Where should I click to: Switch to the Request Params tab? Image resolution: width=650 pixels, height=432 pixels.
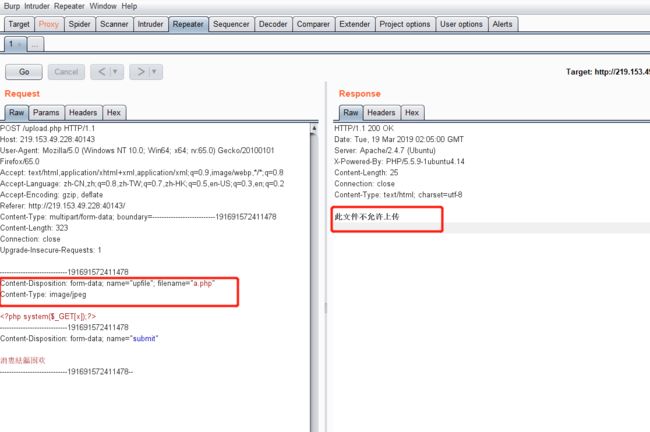pyautogui.click(x=46, y=112)
